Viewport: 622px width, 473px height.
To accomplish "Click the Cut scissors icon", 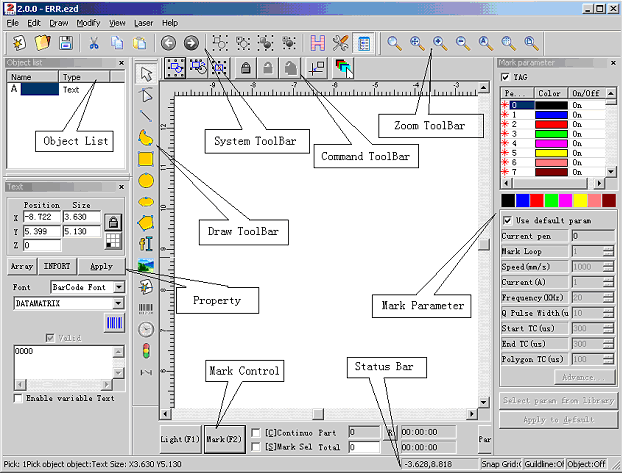I will tap(94, 43).
